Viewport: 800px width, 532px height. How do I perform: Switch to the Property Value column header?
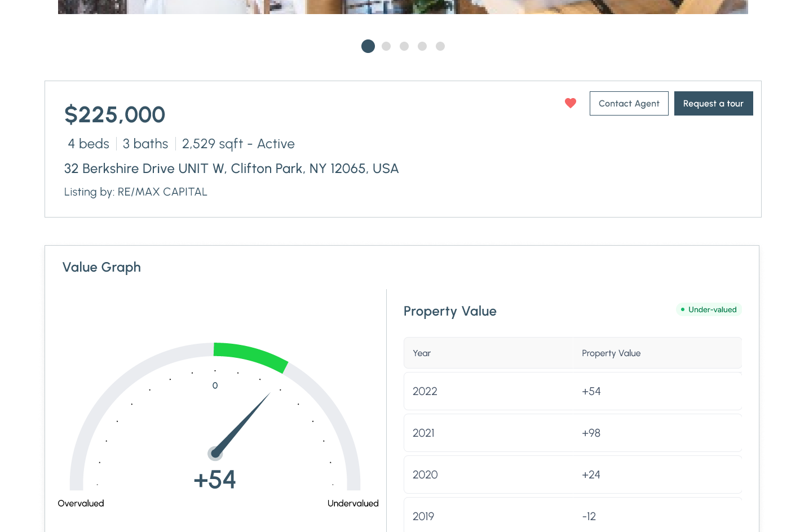point(611,353)
